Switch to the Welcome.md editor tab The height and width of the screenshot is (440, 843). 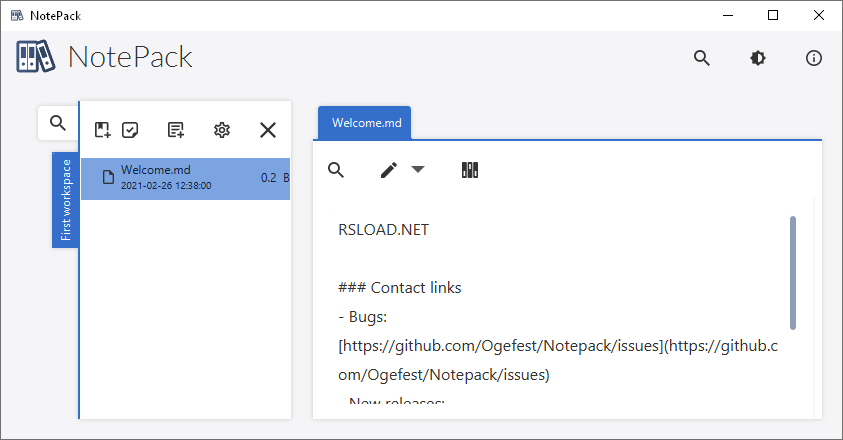pyautogui.click(x=367, y=123)
